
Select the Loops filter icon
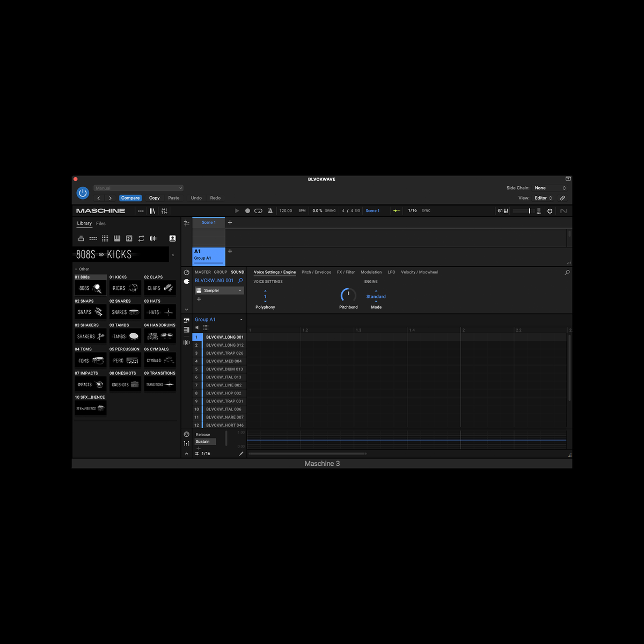pos(141,238)
